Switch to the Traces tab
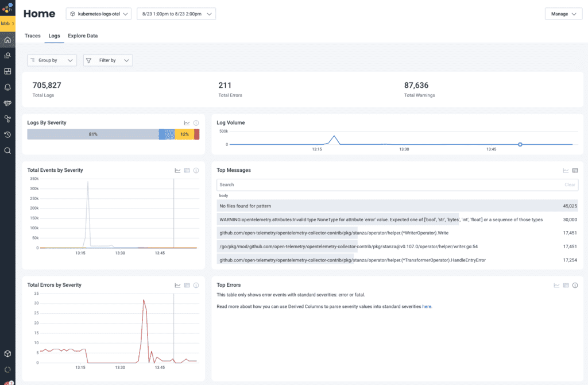The width and height of the screenshot is (588, 385). (32, 36)
